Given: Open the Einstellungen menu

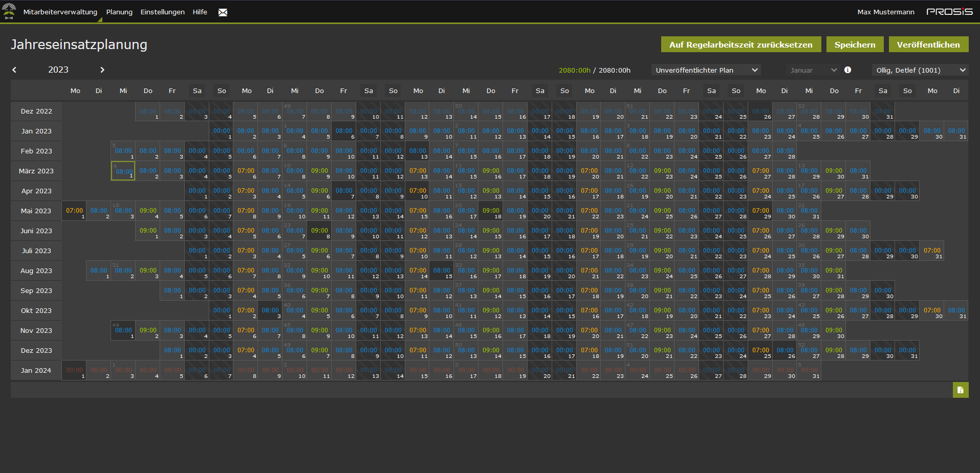Looking at the screenshot, I should (163, 12).
